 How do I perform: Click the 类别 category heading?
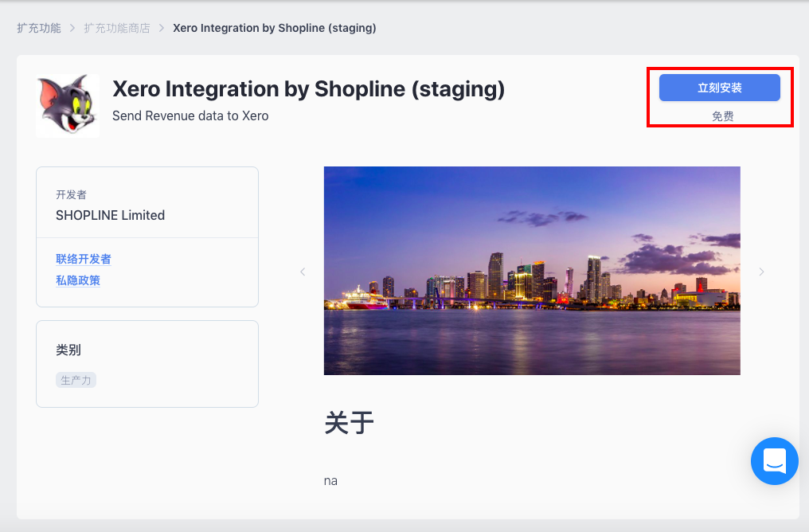(x=68, y=350)
